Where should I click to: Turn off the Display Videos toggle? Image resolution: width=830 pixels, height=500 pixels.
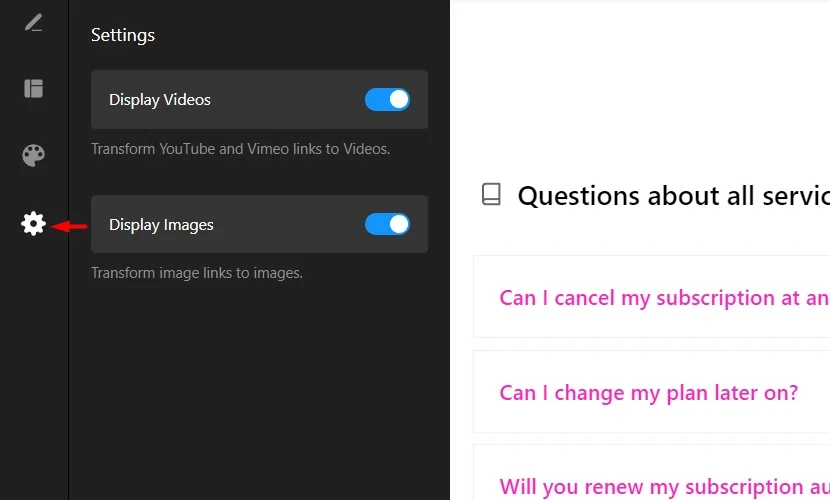point(387,99)
